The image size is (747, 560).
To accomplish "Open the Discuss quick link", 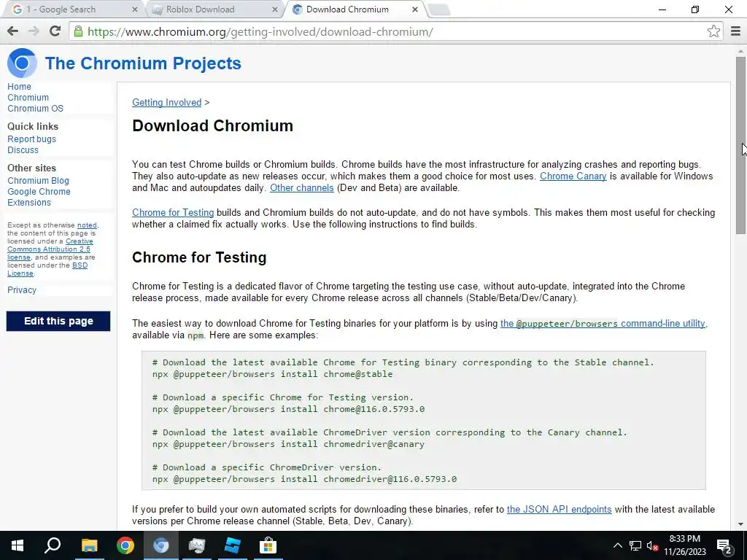I will (23, 150).
